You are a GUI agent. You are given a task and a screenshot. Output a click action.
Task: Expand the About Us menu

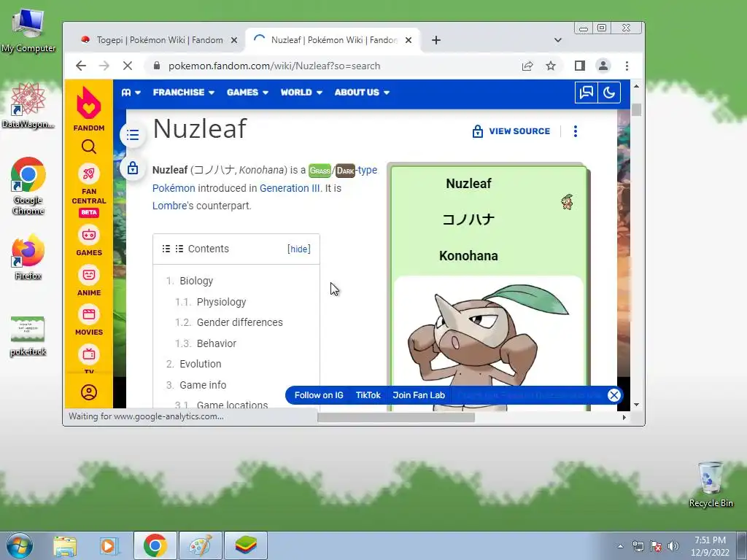click(x=362, y=93)
